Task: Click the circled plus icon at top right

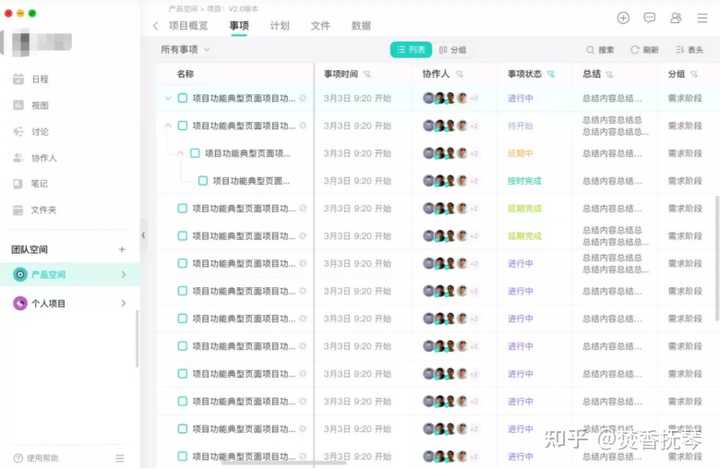Action: pyautogui.click(x=623, y=18)
